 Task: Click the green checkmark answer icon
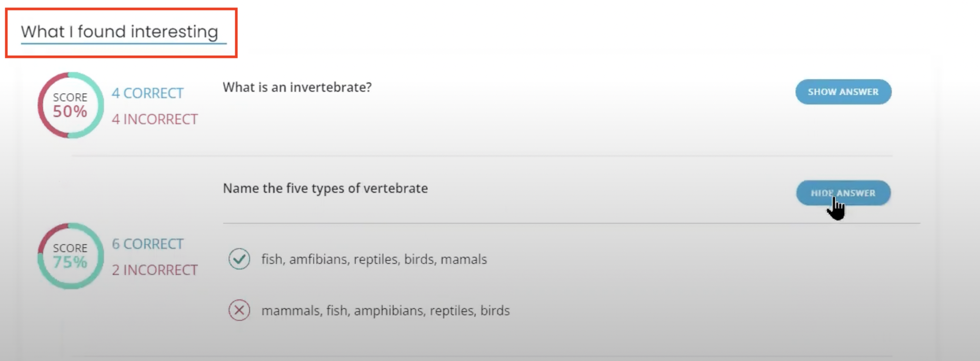click(x=239, y=259)
